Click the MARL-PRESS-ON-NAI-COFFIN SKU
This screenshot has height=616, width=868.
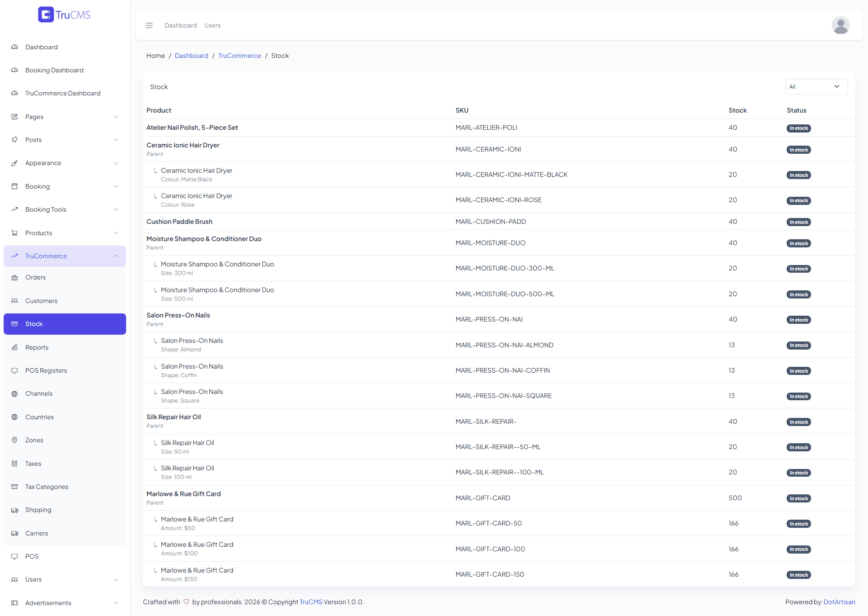pos(503,370)
